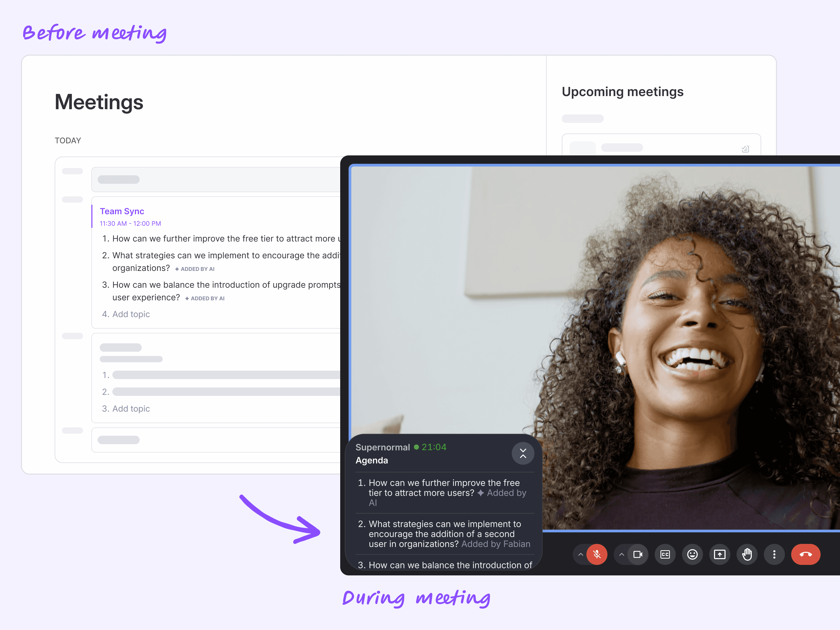The image size is (840, 630).
Task: Open the three-dot more options menu
Action: (x=774, y=554)
